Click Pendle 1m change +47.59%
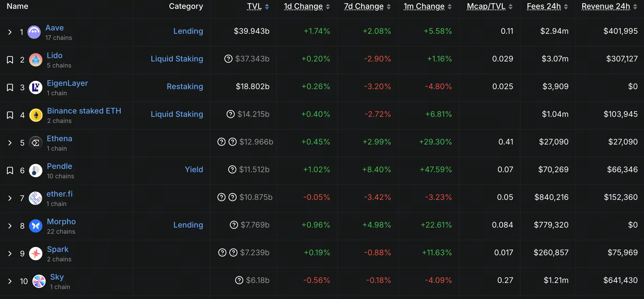 [436, 169]
